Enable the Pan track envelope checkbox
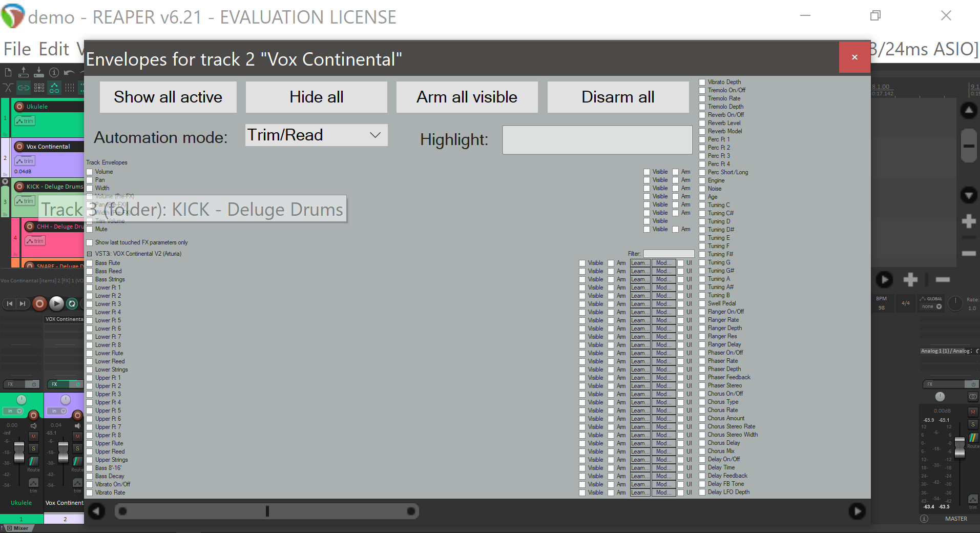The width and height of the screenshot is (980, 533). pyautogui.click(x=90, y=180)
